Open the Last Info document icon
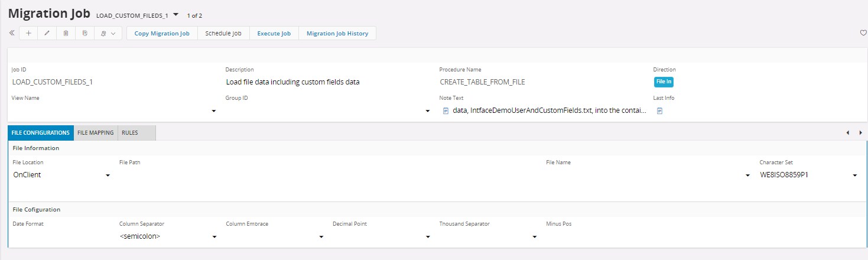868x260 pixels. pos(659,110)
